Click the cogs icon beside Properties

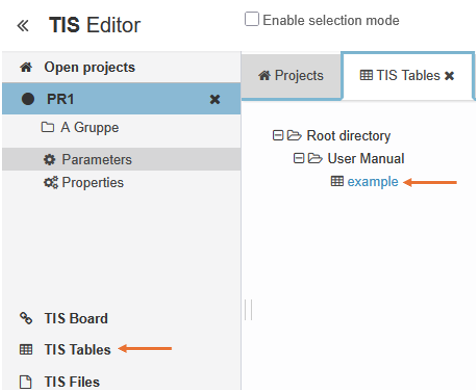[51, 182]
